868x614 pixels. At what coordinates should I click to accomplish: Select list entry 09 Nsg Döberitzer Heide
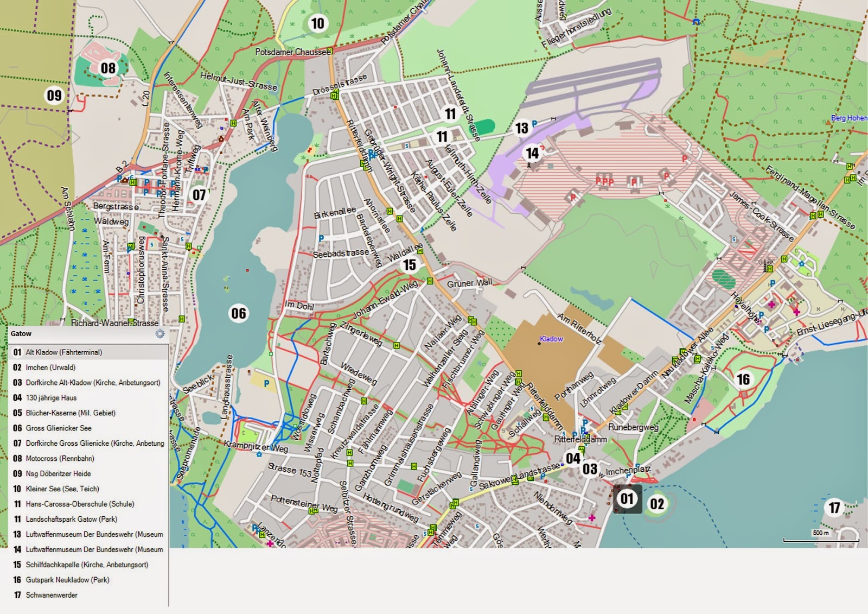88,474
